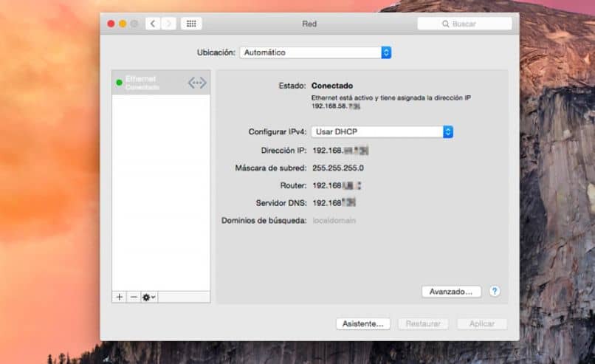Expand the Configurar IPv4 dropdown
This screenshot has width=595, height=364.
pyautogui.click(x=382, y=131)
